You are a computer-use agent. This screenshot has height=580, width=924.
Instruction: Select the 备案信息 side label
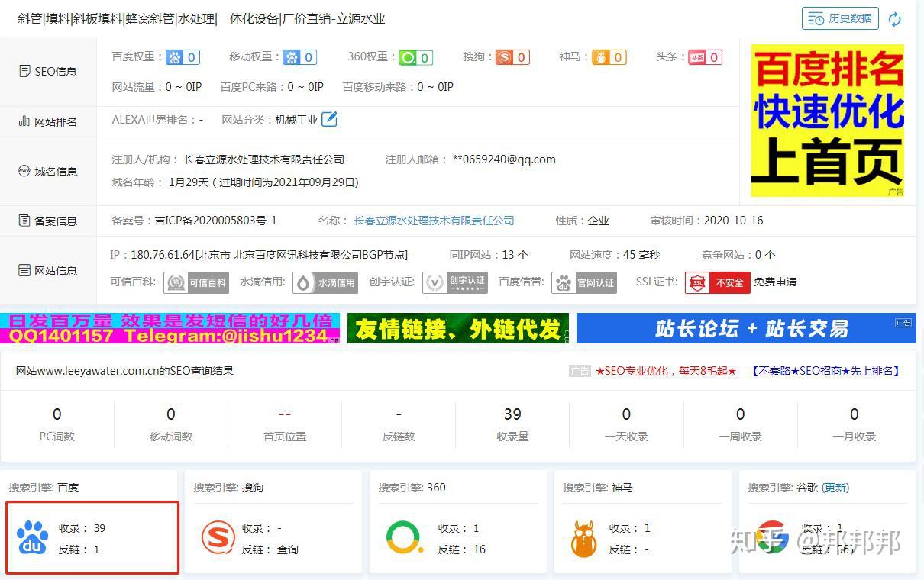point(48,221)
